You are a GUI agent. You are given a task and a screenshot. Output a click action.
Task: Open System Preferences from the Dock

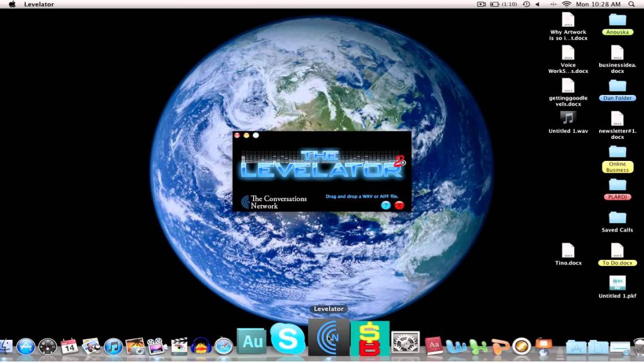point(405,343)
